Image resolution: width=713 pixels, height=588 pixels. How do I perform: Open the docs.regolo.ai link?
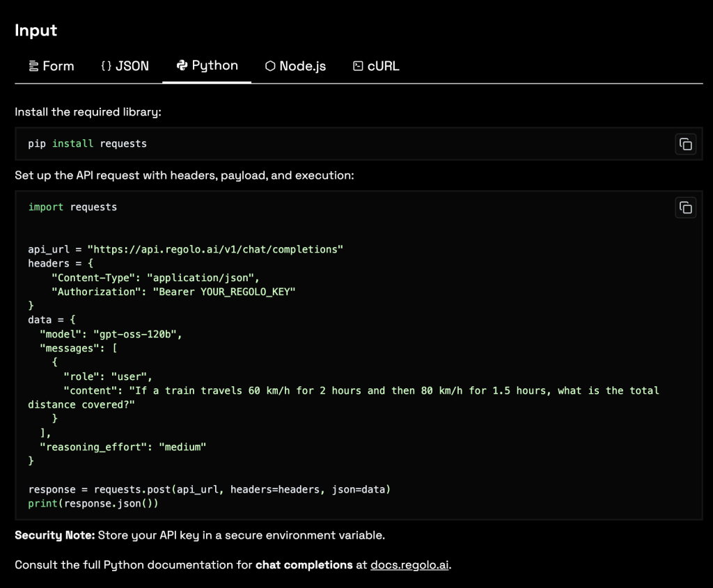click(409, 565)
